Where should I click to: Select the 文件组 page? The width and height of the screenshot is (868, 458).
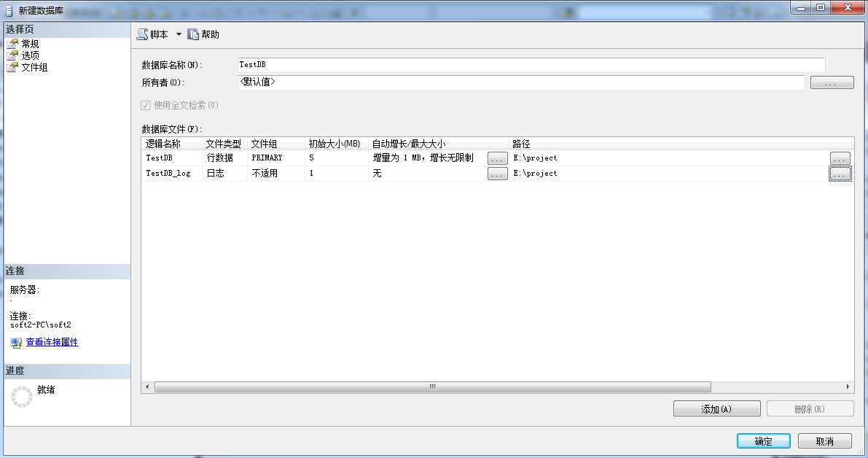pyautogui.click(x=34, y=67)
